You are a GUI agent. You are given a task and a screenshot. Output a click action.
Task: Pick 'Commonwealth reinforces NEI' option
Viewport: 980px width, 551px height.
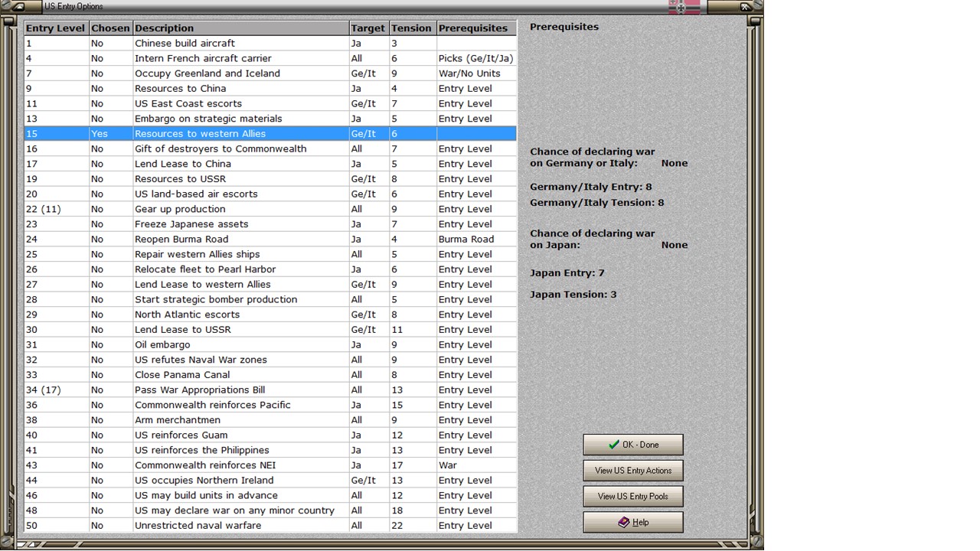[x=270, y=465]
